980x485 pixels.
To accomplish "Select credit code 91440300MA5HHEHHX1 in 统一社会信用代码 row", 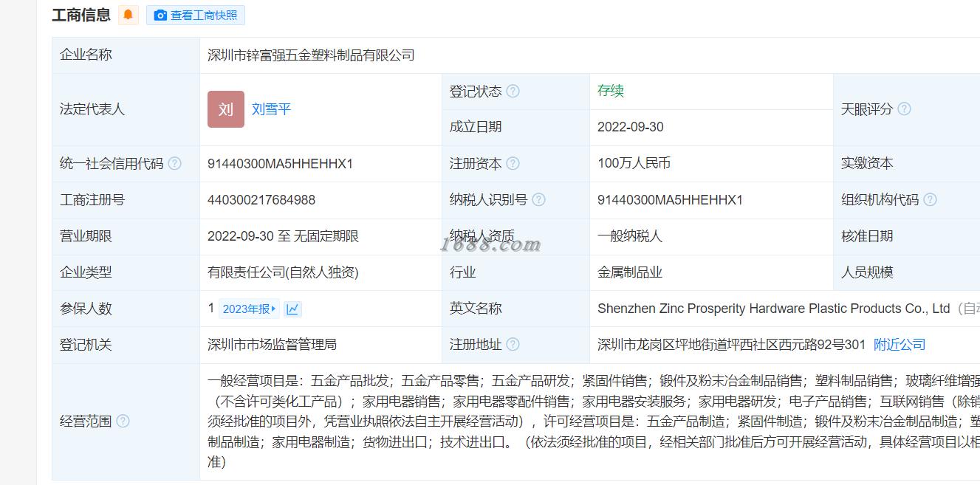I will pyautogui.click(x=281, y=164).
